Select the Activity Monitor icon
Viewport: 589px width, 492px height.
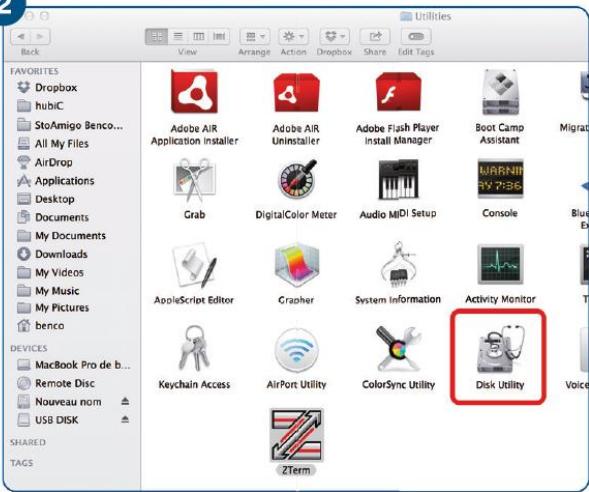tap(500, 265)
